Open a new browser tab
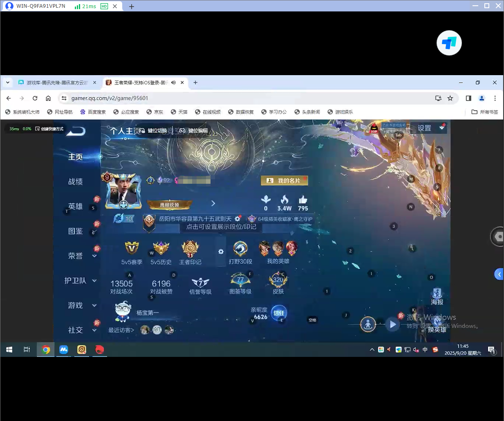Image resolution: width=504 pixels, height=421 pixels. click(195, 82)
